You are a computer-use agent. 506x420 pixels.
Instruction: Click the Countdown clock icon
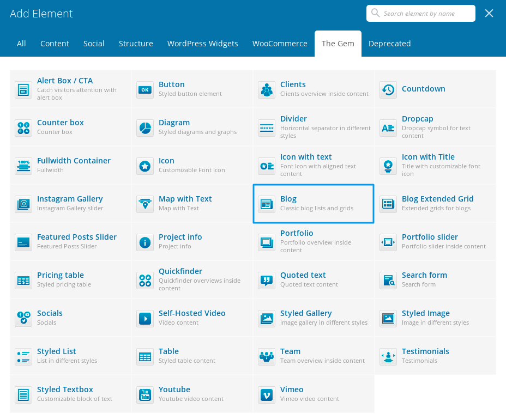click(x=388, y=90)
